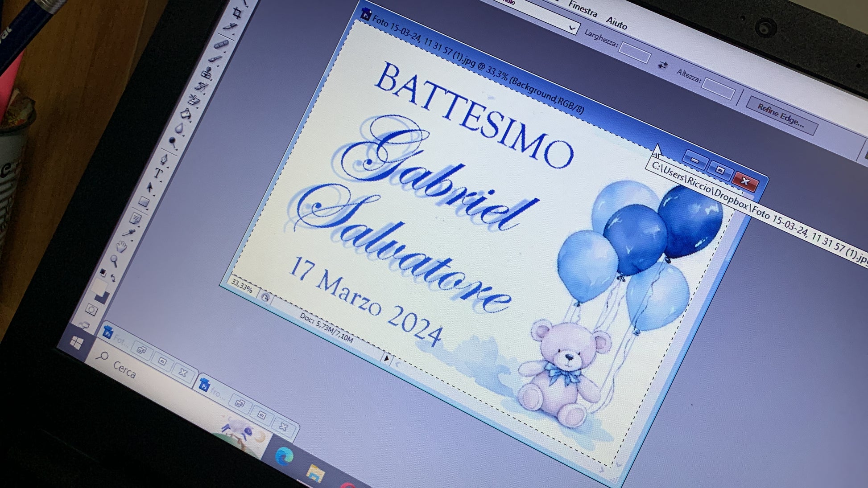The height and width of the screenshot is (488, 868).
Task: Select the Crop tool
Action: click(237, 12)
